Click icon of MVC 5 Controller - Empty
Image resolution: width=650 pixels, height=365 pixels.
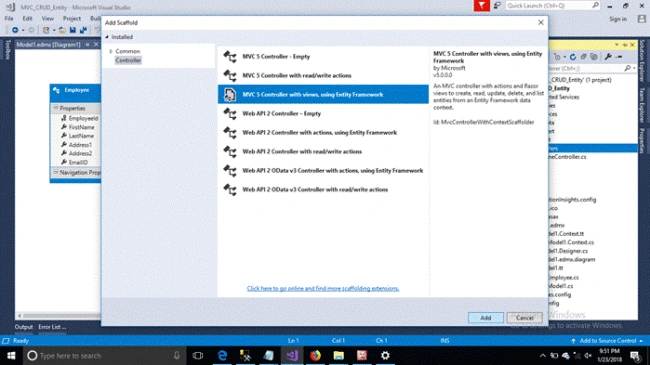(x=230, y=56)
